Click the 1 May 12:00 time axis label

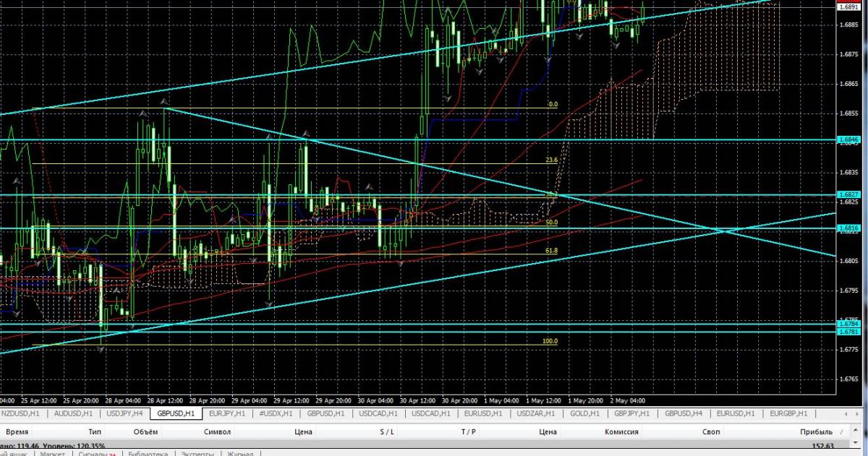coord(545,400)
